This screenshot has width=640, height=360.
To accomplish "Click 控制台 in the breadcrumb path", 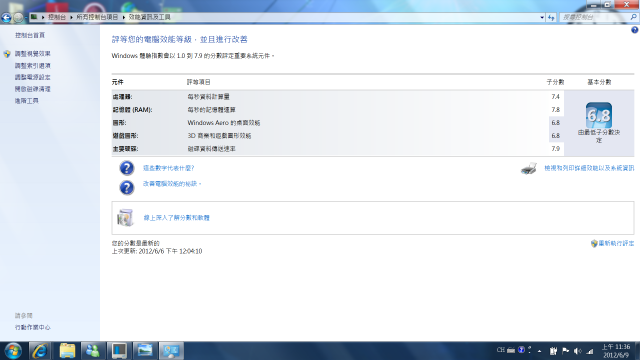I will coord(57,17).
